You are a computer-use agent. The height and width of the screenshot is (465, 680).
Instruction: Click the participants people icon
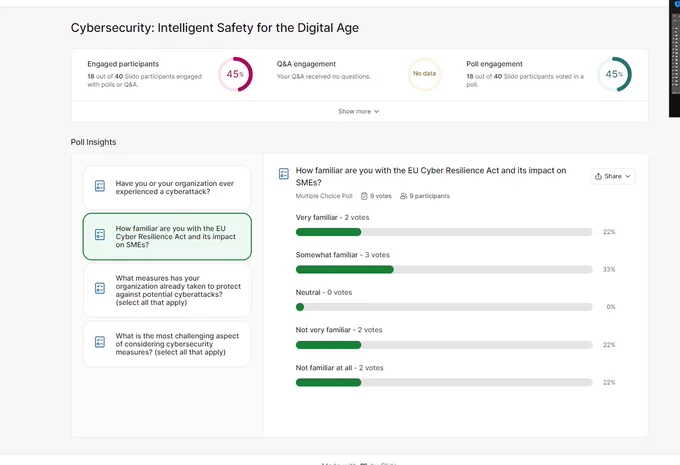pyautogui.click(x=403, y=196)
